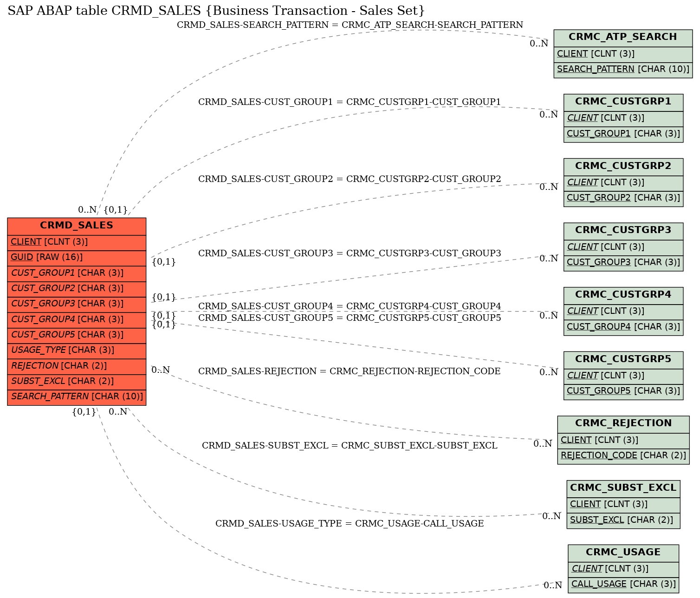The width and height of the screenshot is (700, 598).
Task: Click the CUST_GROUP2 relationship label
Action: (350, 179)
